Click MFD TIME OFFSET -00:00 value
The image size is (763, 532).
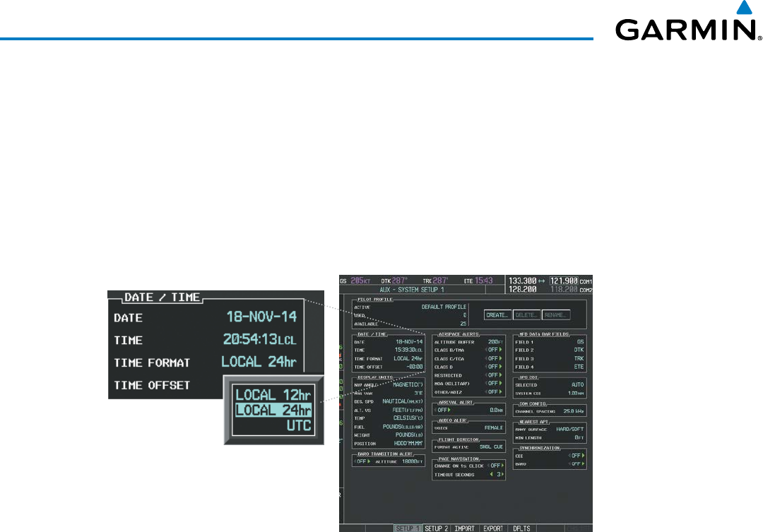click(x=415, y=367)
